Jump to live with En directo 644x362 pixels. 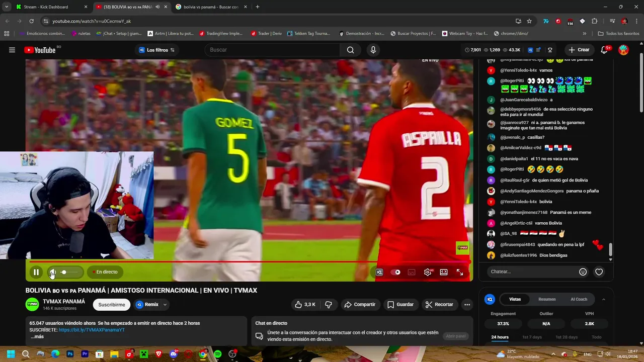pyautogui.click(x=105, y=272)
